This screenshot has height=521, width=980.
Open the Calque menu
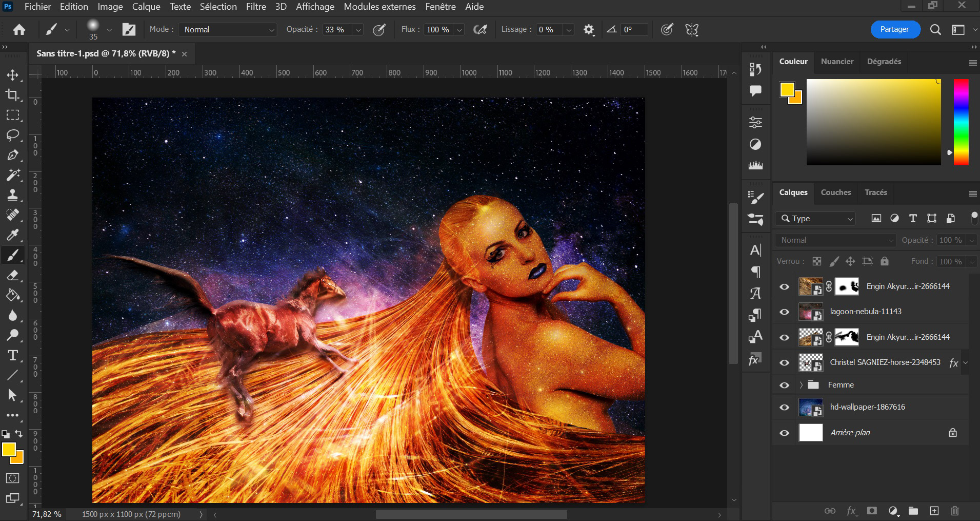click(x=146, y=7)
